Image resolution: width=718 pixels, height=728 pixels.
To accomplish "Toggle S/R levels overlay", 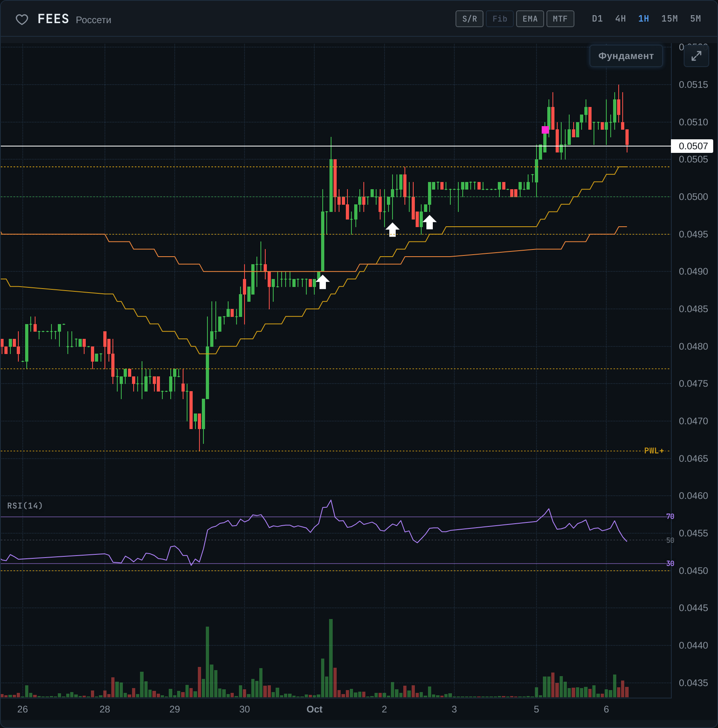I will (469, 19).
